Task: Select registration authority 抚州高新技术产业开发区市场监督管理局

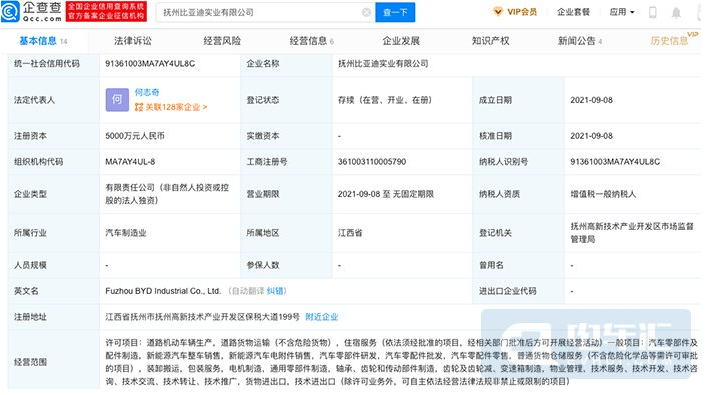Action: [632, 233]
